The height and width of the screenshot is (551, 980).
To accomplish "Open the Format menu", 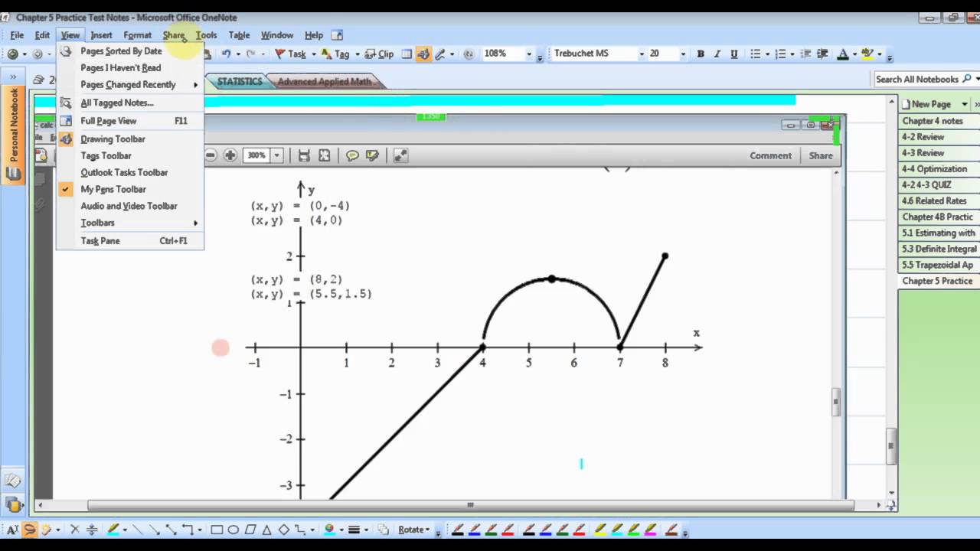I will point(138,35).
